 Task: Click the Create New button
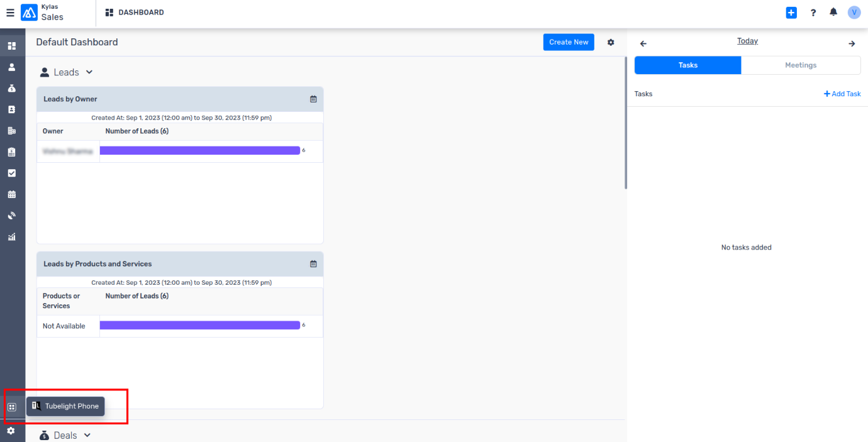pos(569,42)
